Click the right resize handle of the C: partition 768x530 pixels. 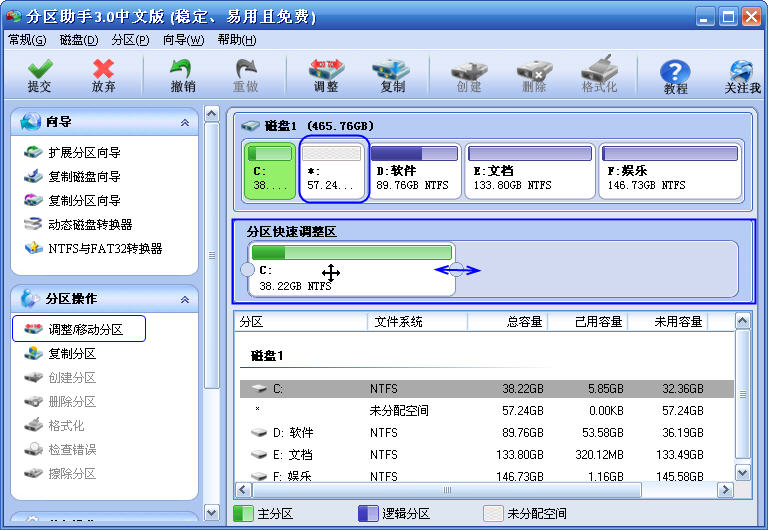pos(455,270)
